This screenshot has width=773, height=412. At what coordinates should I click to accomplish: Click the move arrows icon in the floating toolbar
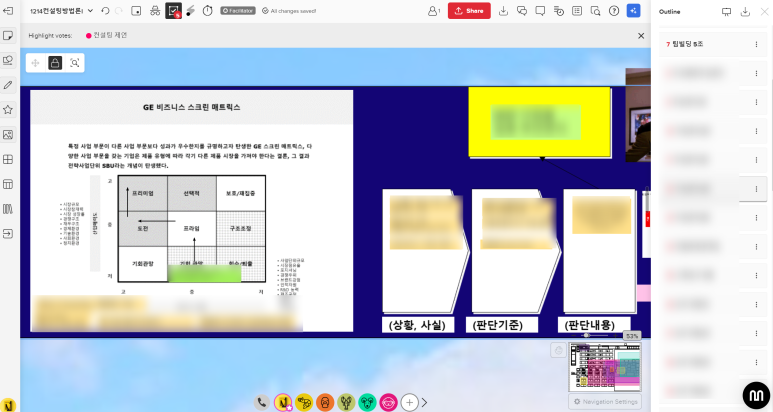[35, 63]
